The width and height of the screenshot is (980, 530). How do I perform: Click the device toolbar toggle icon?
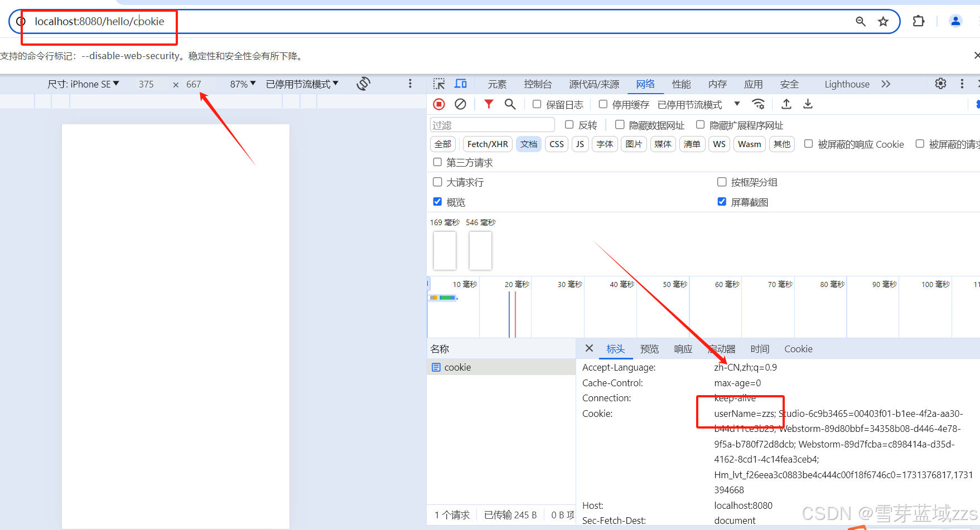[461, 84]
